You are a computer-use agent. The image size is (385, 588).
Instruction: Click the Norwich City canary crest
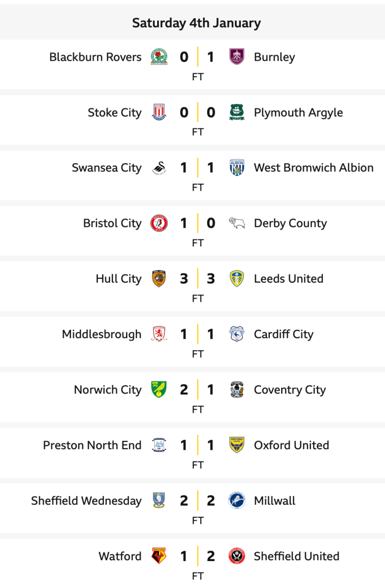pyautogui.click(x=159, y=390)
